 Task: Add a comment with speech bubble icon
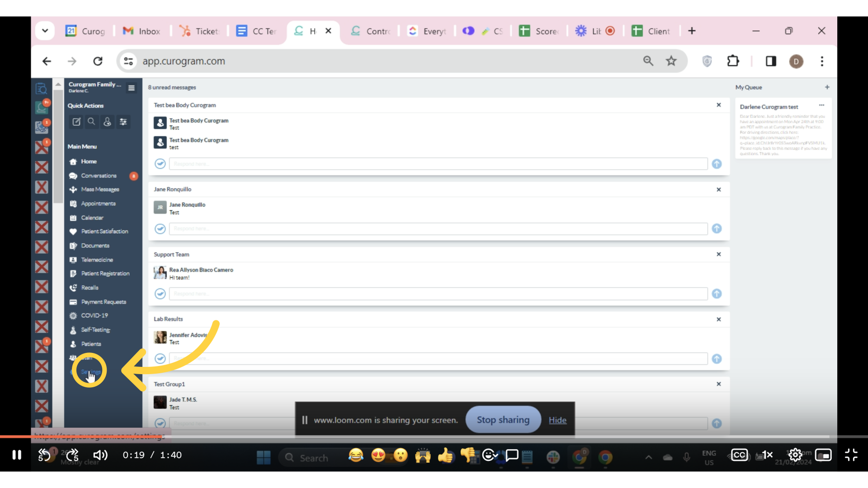pos(512,455)
